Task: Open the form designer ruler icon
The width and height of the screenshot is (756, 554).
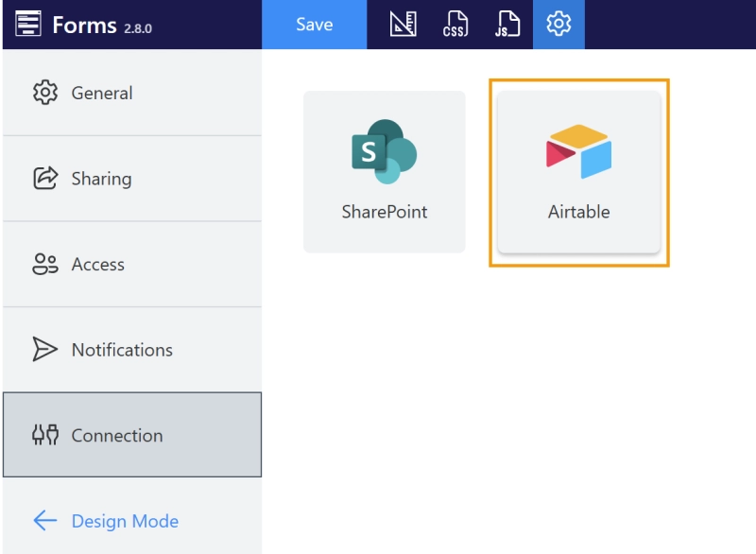Action: point(403,25)
